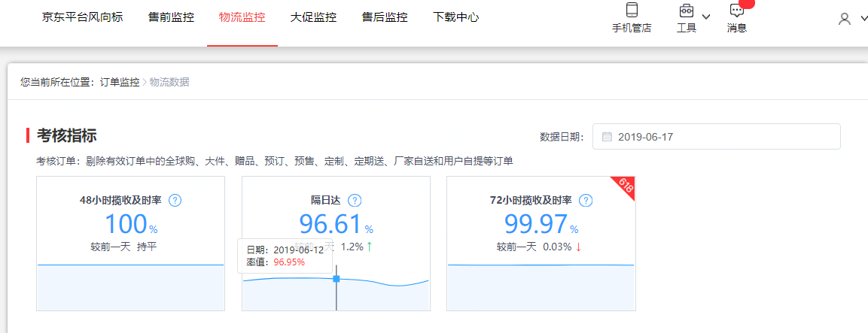
Task: Open the 手机管店 phone icon
Action: 632,11
